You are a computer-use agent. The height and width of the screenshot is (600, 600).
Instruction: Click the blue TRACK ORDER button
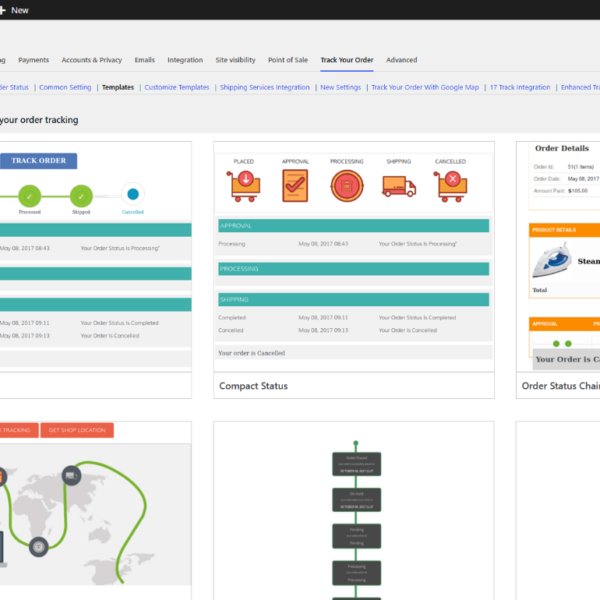(38, 161)
